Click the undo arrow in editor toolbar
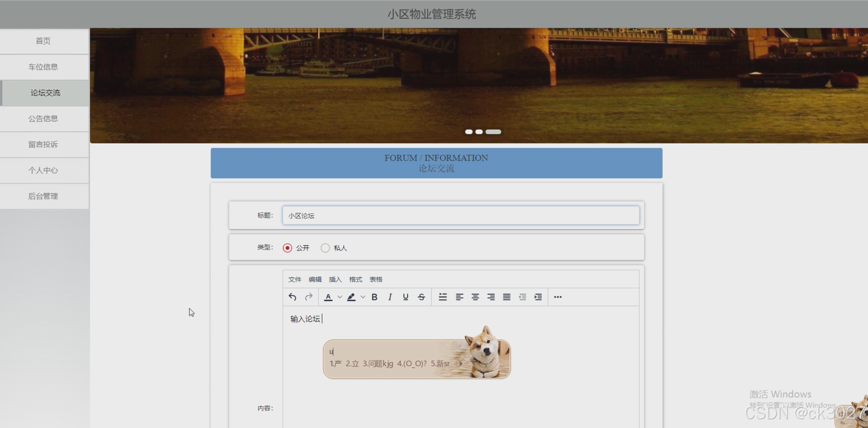The width and height of the screenshot is (868, 428). (x=292, y=297)
